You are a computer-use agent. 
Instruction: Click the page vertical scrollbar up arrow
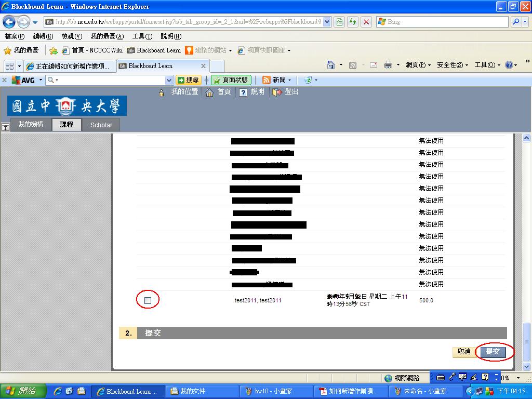click(x=526, y=138)
